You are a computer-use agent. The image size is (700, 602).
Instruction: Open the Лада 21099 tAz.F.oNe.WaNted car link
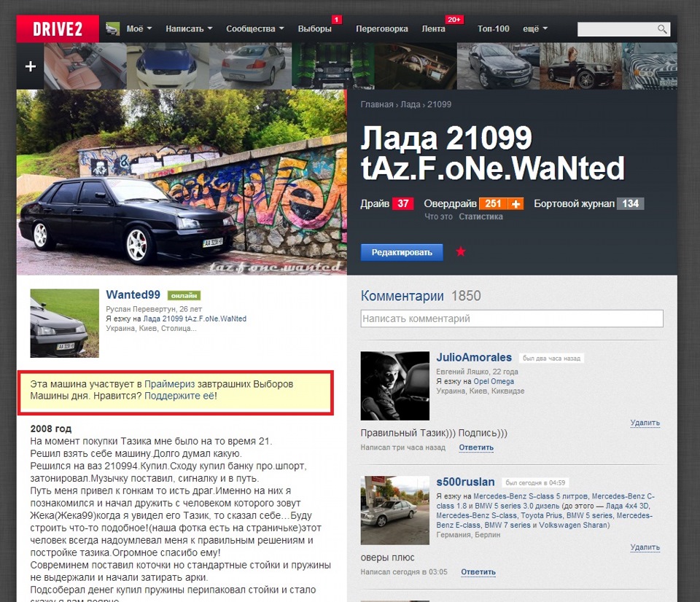(195, 318)
